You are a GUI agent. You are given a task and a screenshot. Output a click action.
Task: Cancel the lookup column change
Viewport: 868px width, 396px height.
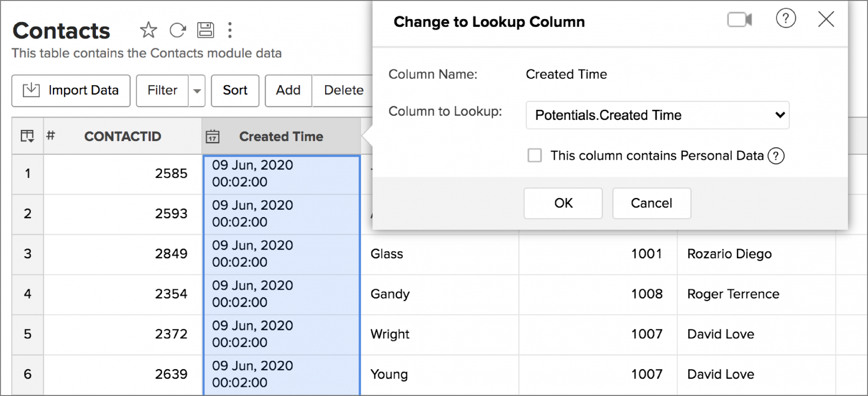[x=651, y=203]
